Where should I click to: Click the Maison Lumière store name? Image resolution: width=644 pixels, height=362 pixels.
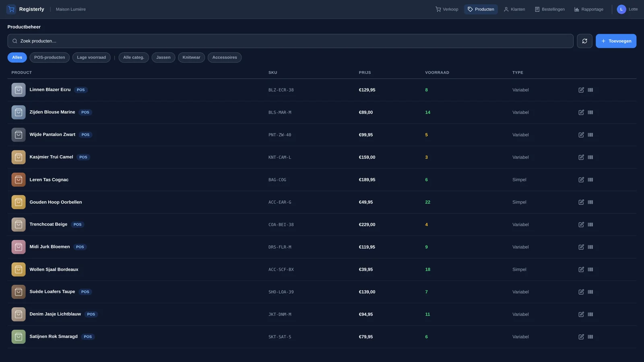coord(70,9)
